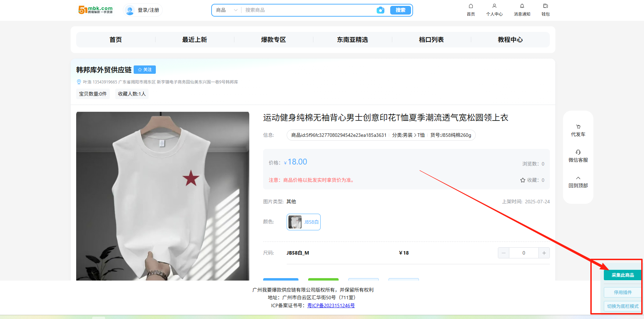Viewport: 644px width, 319px height.
Task: Click the location pin icon by the address
Action: point(79,82)
